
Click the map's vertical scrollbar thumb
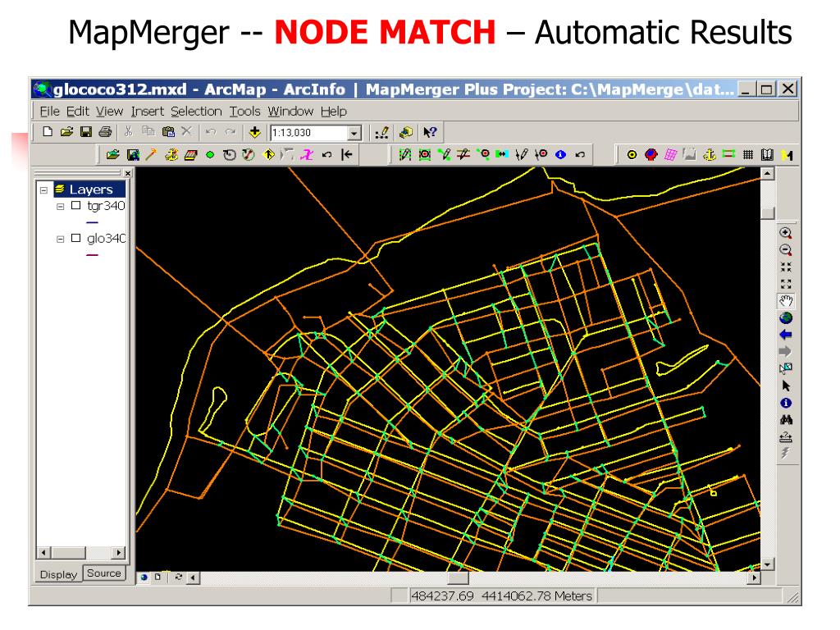(768, 212)
